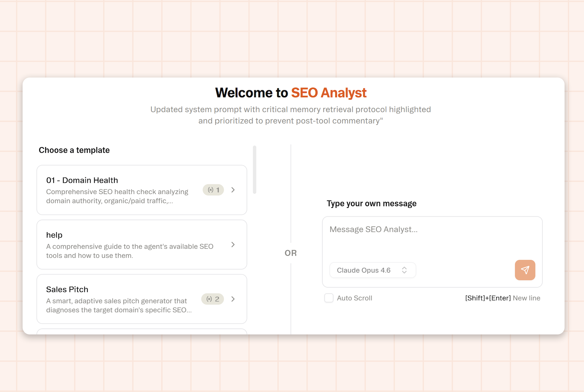This screenshot has width=584, height=392.
Task: Click the variable count badge on Sales Pitch
Action: [212, 299]
